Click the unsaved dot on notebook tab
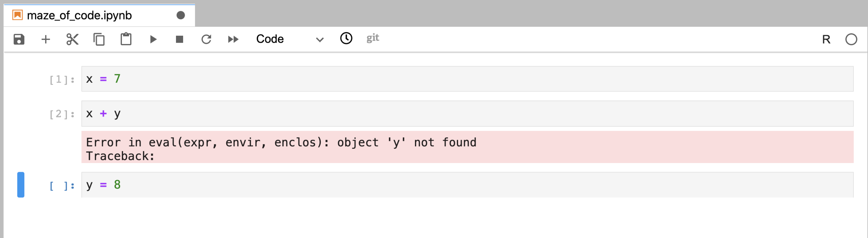868x238 pixels. (x=181, y=15)
